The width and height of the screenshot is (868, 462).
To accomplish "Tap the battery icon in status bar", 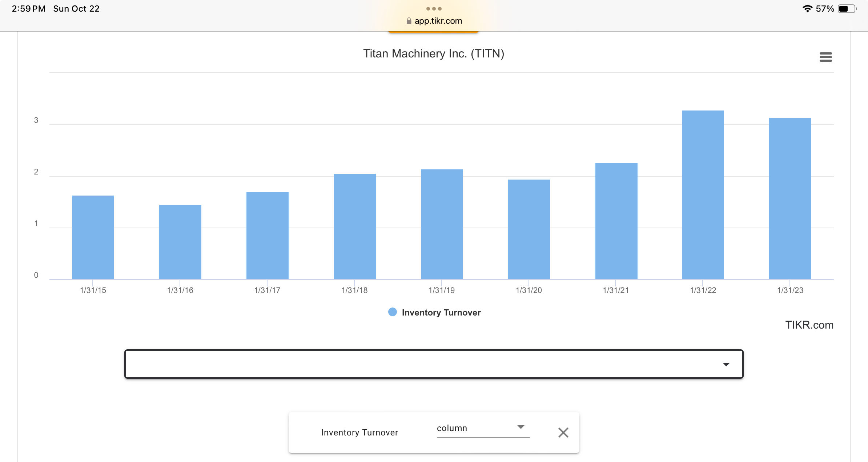I will click(847, 9).
